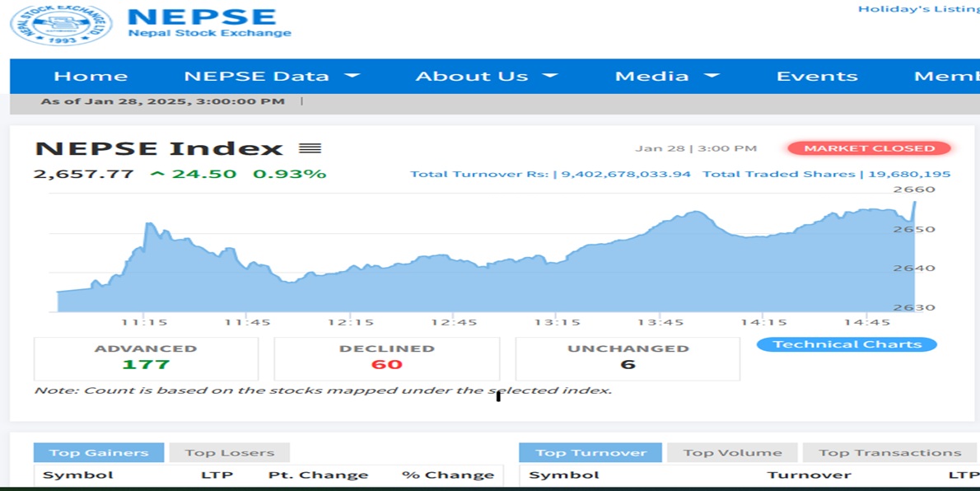Open the NEPSE Data menu
The width and height of the screenshot is (980, 491).
(x=256, y=77)
